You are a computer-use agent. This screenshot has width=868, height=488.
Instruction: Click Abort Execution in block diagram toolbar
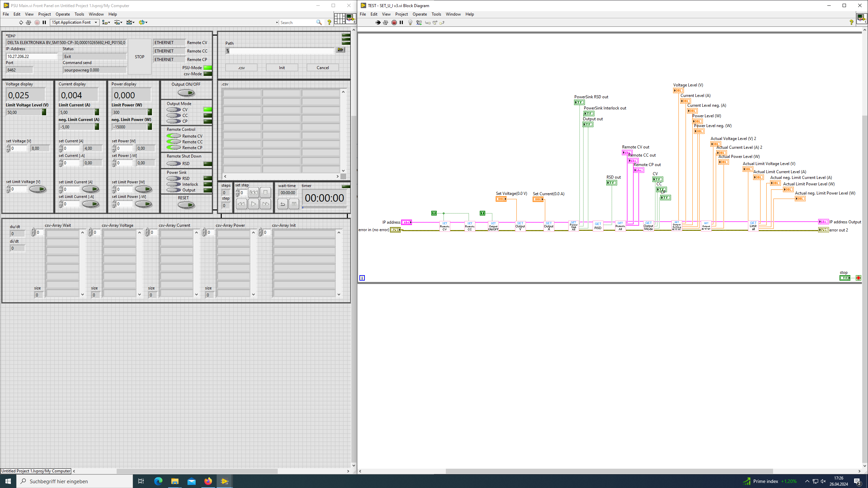coord(394,22)
